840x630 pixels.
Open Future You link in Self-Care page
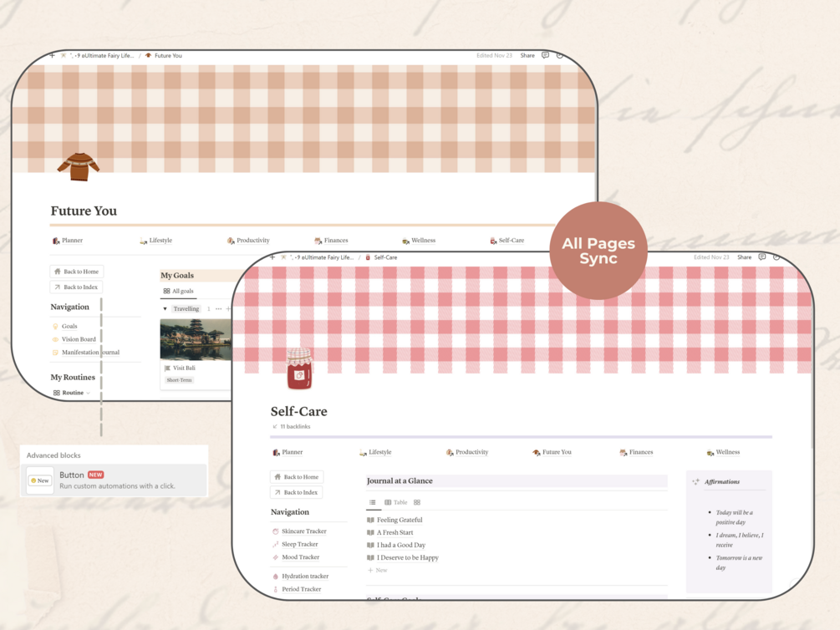coord(552,452)
